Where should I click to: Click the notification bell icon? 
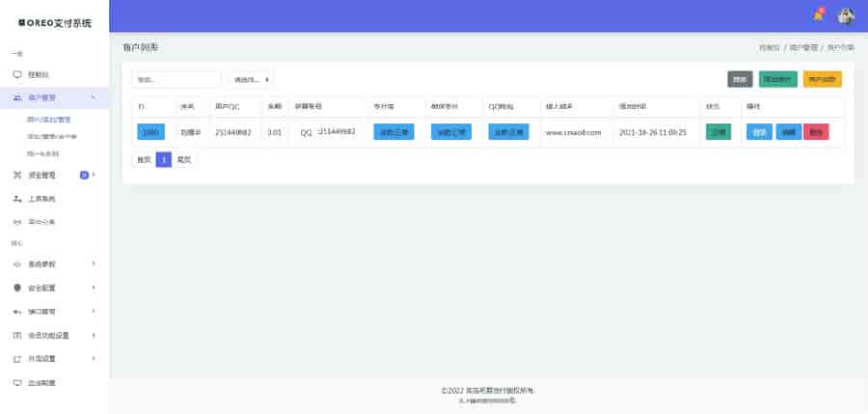[818, 15]
